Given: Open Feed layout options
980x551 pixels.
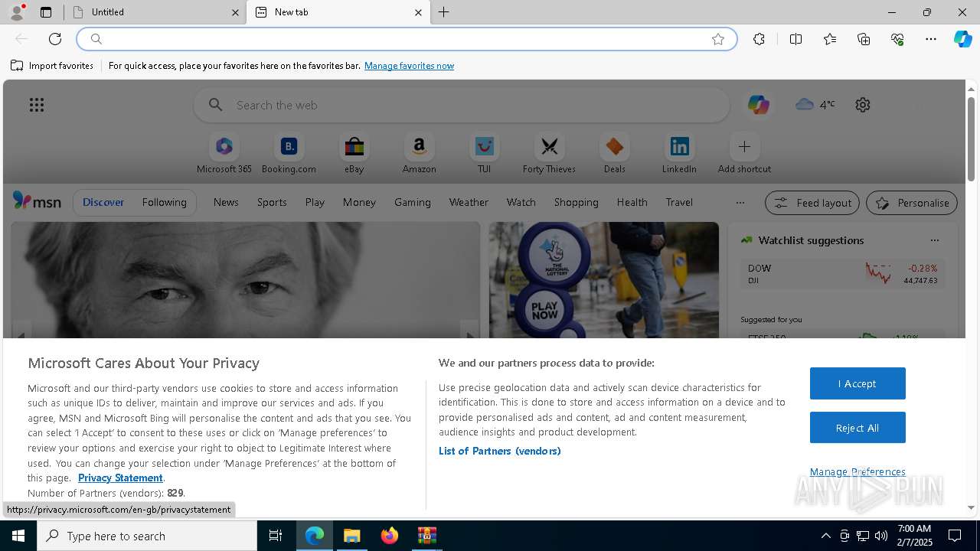Looking at the screenshot, I should (812, 203).
